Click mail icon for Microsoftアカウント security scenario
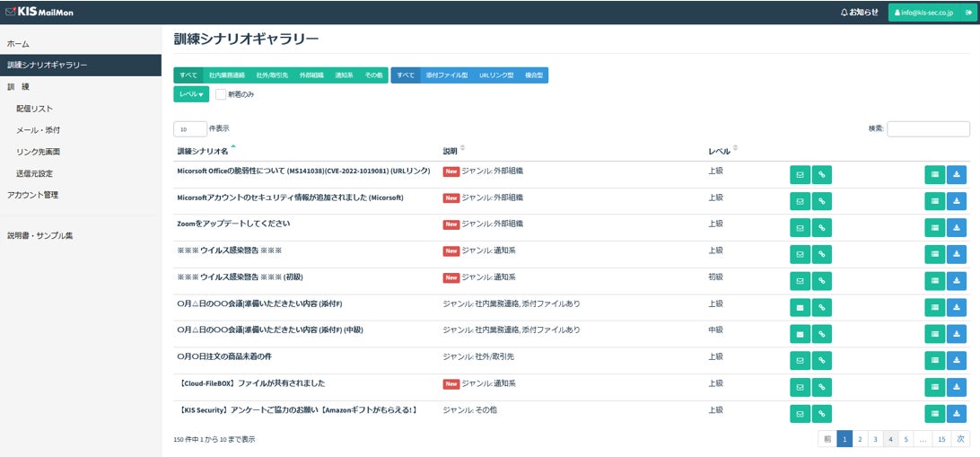 [800, 201]
